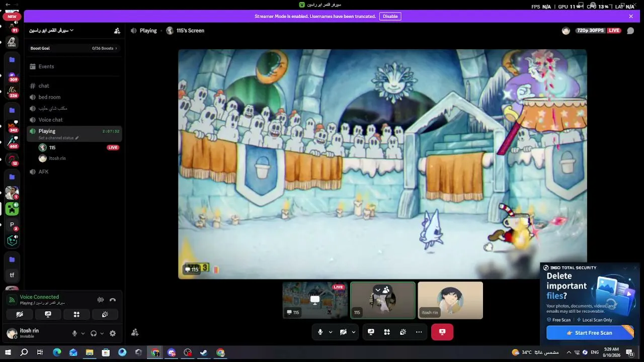Start an activity from the Voice Connected panel

click(x=76, y=314)
